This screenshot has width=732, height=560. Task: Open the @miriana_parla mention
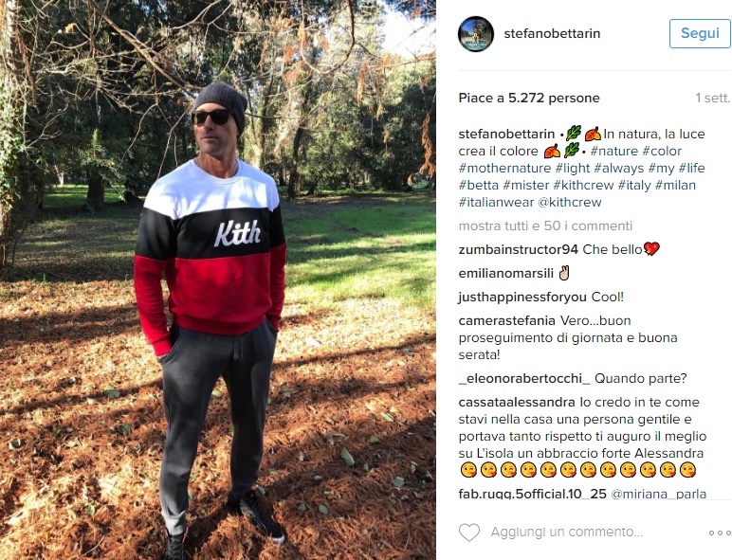pos(658,494)
